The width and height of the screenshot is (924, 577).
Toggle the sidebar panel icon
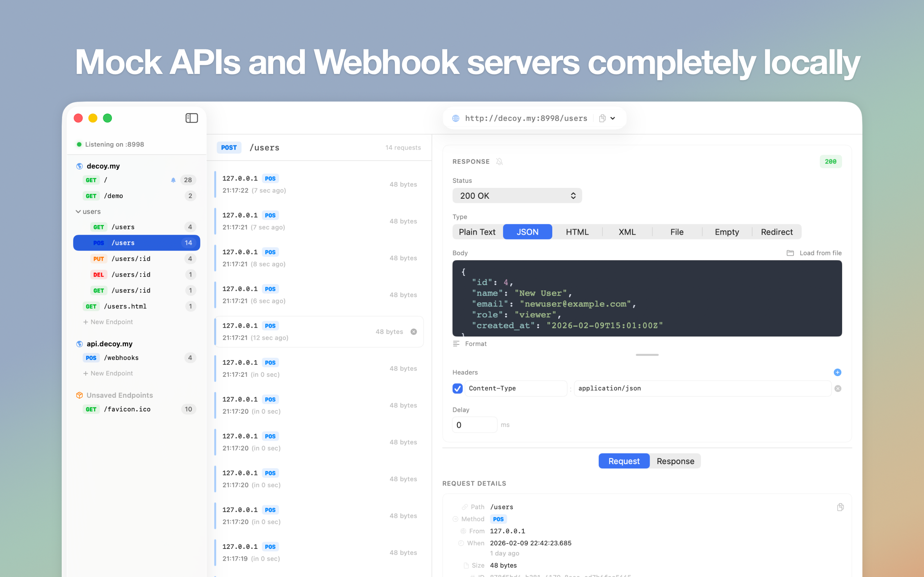point(191,118)
